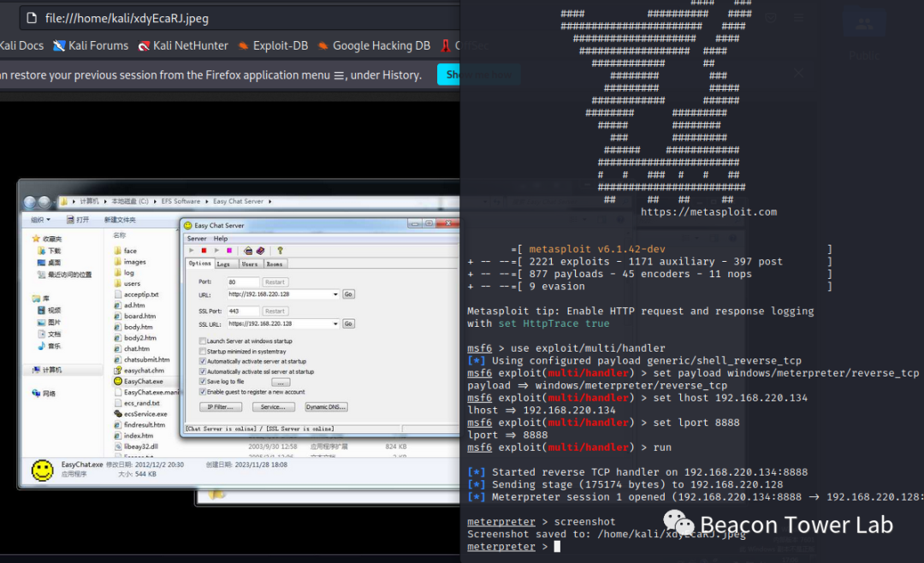The image size is (924, 563).
Task: Open the Server menu in Easy Chat Server
Action: (197, 239)
